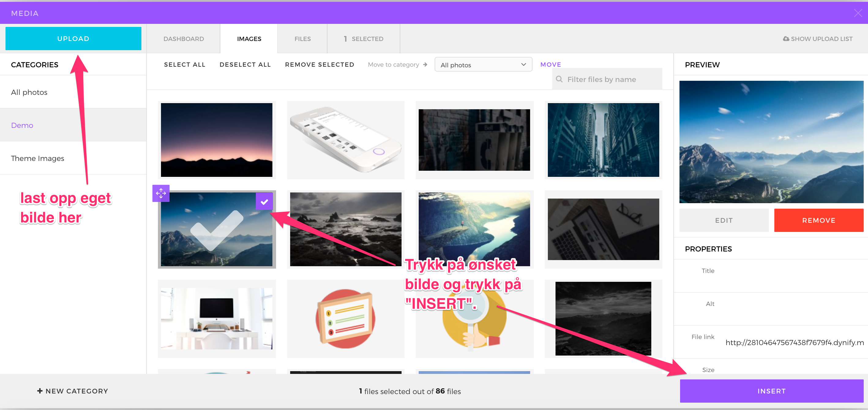868x410 pixels.
Task: Select the white smartphone thumbnail
Action: click(x=345, y=140)
